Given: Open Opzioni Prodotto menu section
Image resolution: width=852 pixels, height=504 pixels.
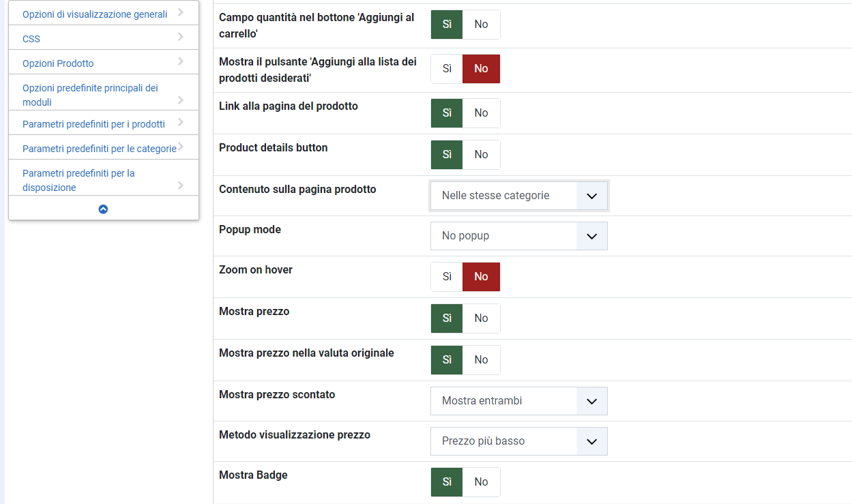Looking at the screenshot, I should 58,63.
